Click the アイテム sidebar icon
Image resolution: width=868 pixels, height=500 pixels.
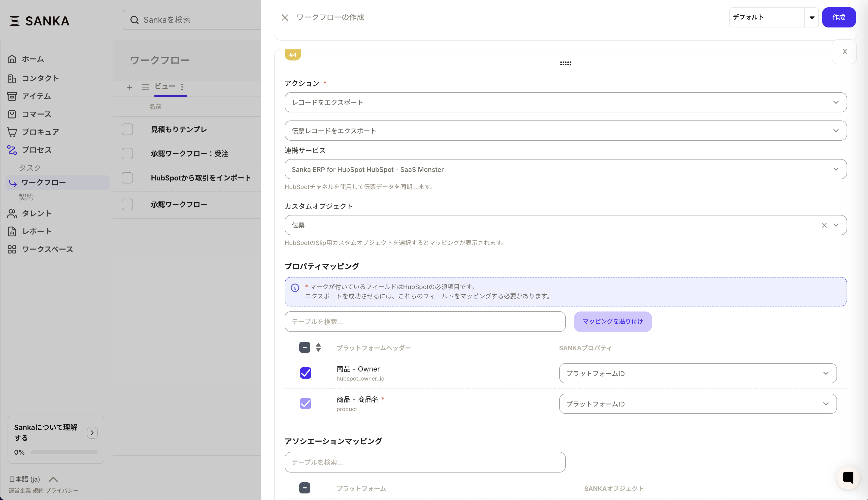(x=12, y=96)
